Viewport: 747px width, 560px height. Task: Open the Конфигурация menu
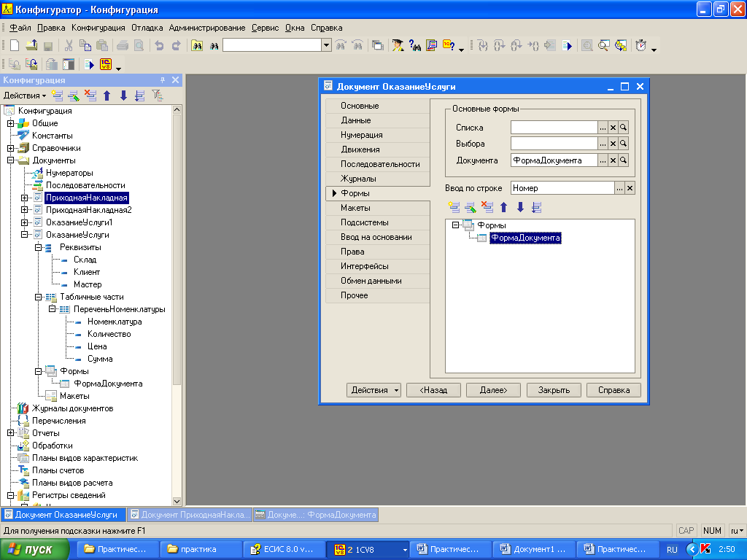pyautogui.click(x=98, y=28)
